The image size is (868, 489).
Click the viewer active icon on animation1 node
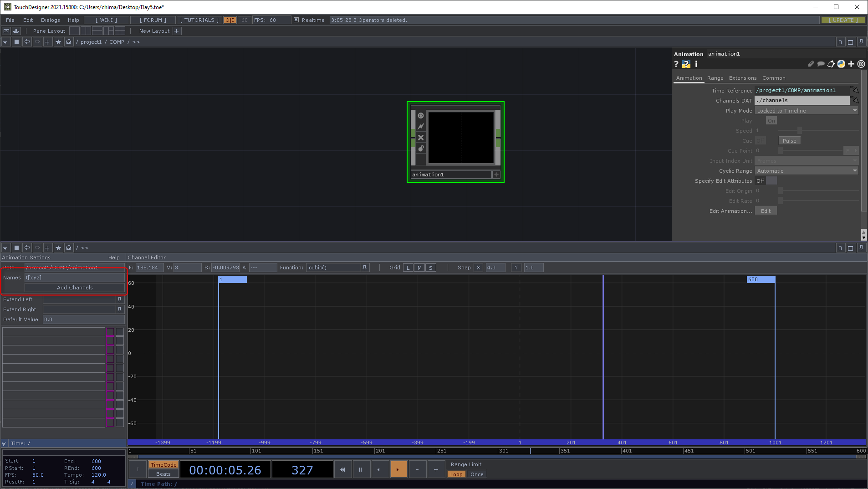(421, 116)
